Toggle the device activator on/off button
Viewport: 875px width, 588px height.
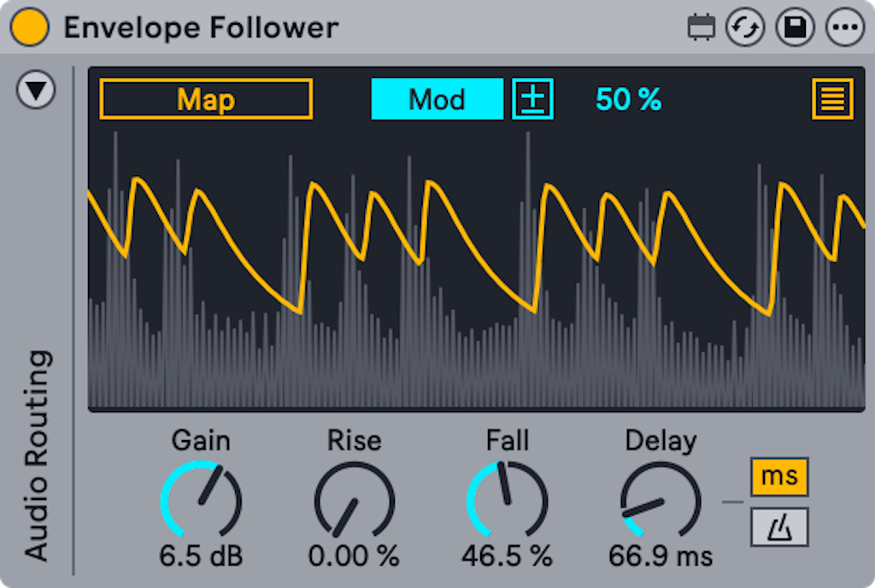(29, 26)
